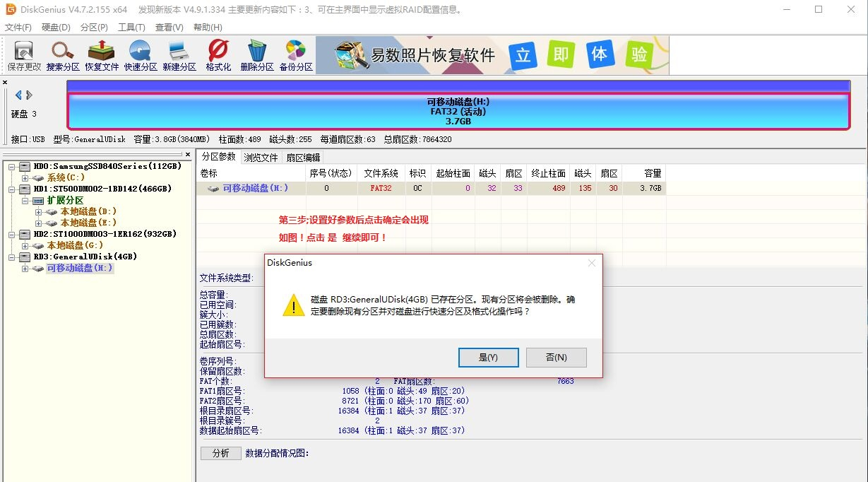
Task: Click the warning icon in the dialog
Action: coord(293,305)
